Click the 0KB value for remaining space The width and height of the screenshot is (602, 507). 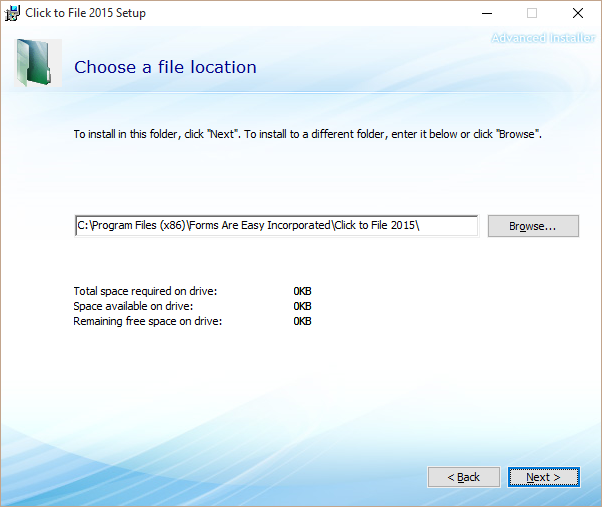click(x=302, y=321)
